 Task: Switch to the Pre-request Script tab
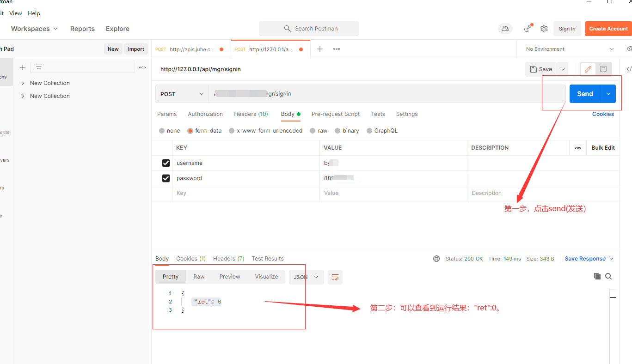(336, 114)
